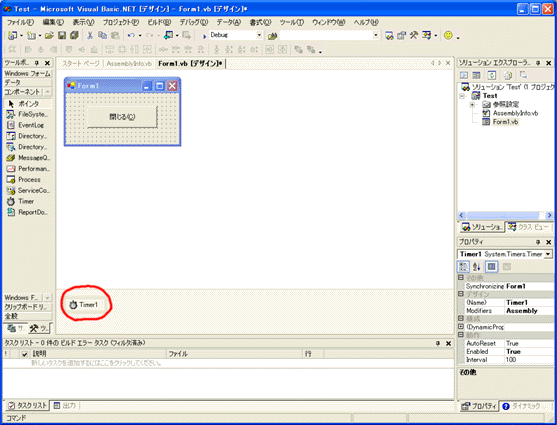Click the solution 'Test' root node

[512, 87]
